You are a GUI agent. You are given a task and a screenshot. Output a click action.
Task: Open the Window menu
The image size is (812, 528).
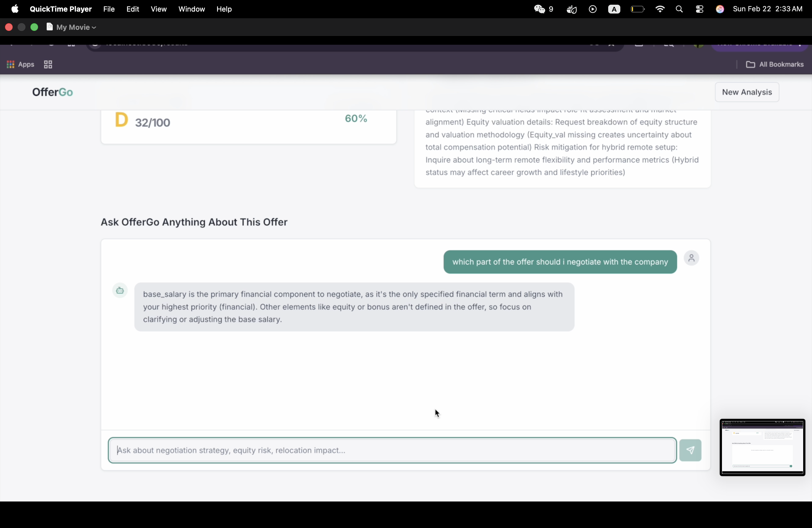pyautogui.click(x=191, y=9)
